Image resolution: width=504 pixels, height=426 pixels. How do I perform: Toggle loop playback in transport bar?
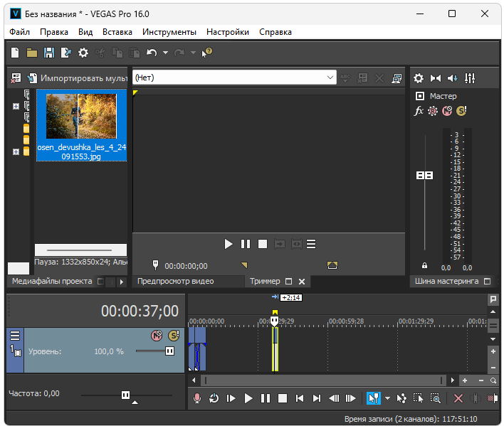click(x=214, y=399)
